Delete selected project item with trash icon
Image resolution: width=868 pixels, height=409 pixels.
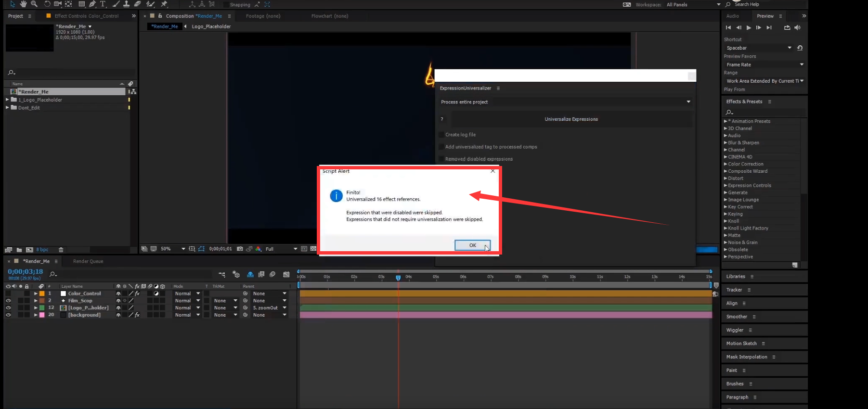tap(61, 250)
